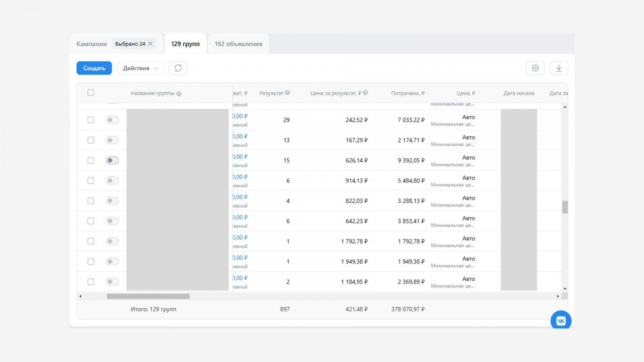Click help icon beside Цена за результат
Image resolution: width=644 pixels, height=362 pixels.
click(365, 93)
